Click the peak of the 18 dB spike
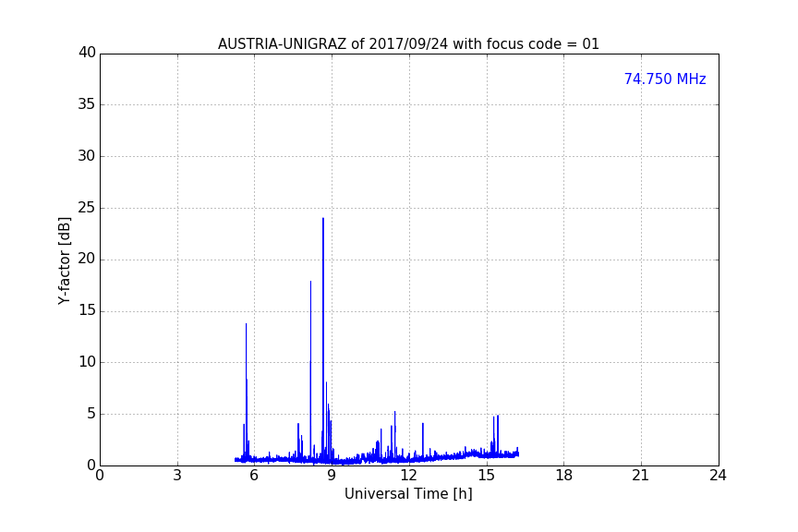The image size is (798, 532). tap(310, 282)
